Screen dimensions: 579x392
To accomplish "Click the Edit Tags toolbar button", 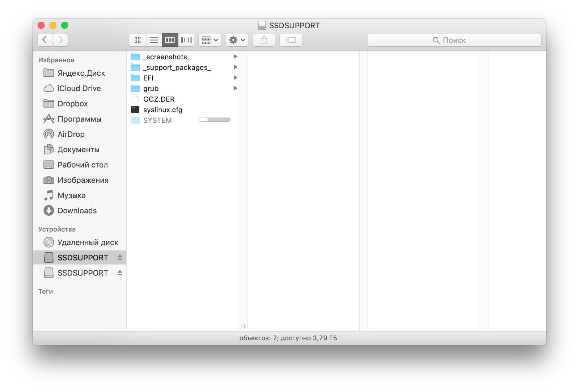I will click(291, 40).
